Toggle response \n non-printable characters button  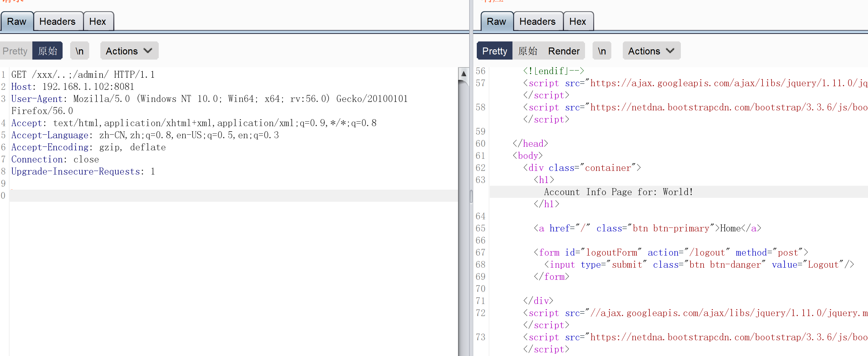[x=602, y=51]
